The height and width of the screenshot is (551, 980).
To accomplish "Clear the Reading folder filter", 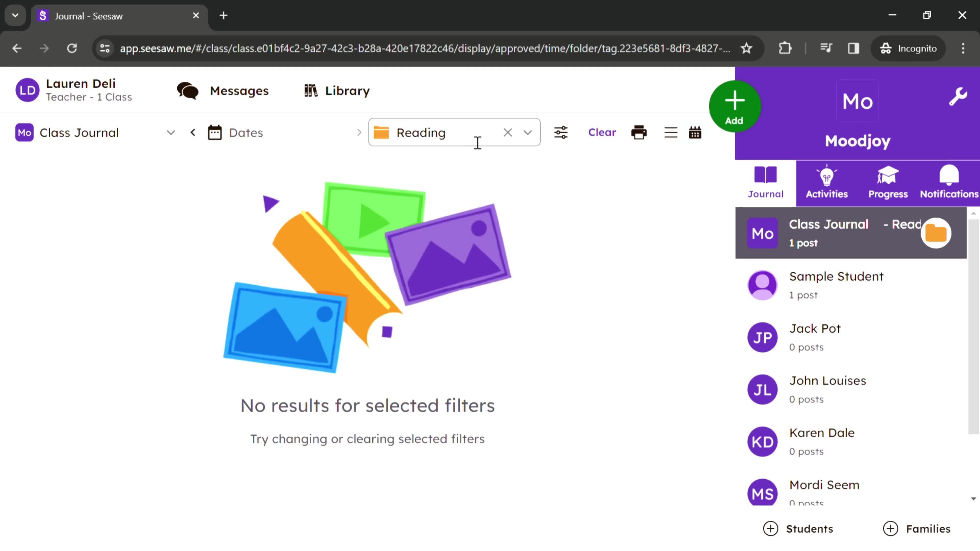I will [x=508, y=133].
